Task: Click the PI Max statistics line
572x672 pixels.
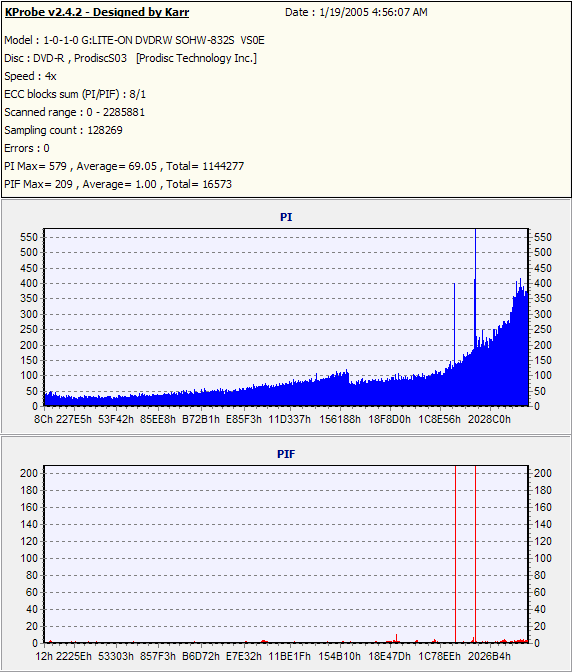Action: pyautogui.click(x=124, y=166)
